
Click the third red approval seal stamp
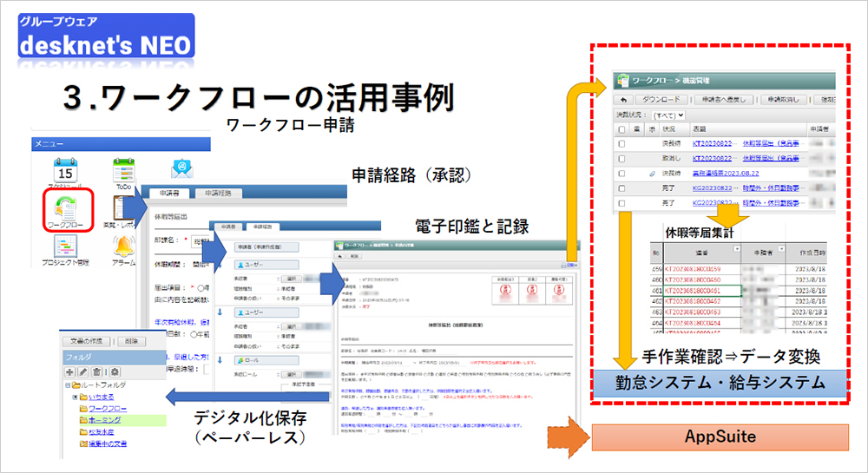pyautogui.click(x=559, y=290)
